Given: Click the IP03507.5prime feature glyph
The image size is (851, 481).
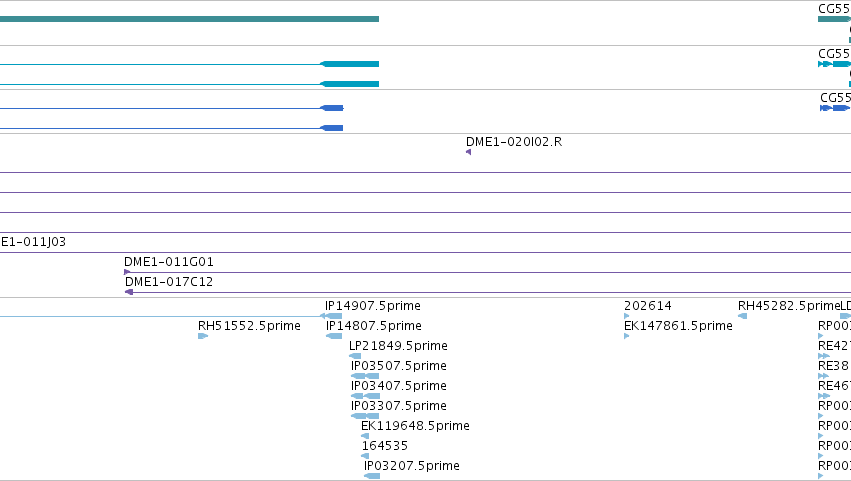Looking at the screenshot, I should click(x=365, y=376).
